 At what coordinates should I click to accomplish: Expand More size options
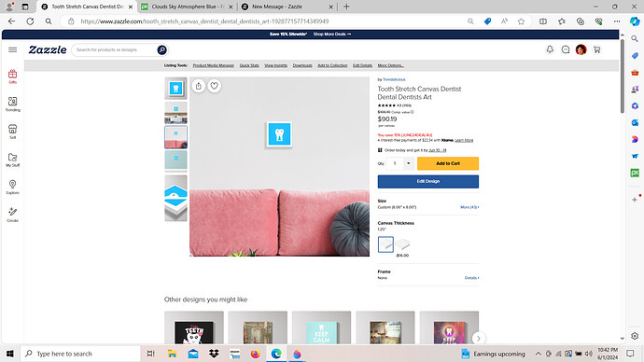(x=469, y=207)
